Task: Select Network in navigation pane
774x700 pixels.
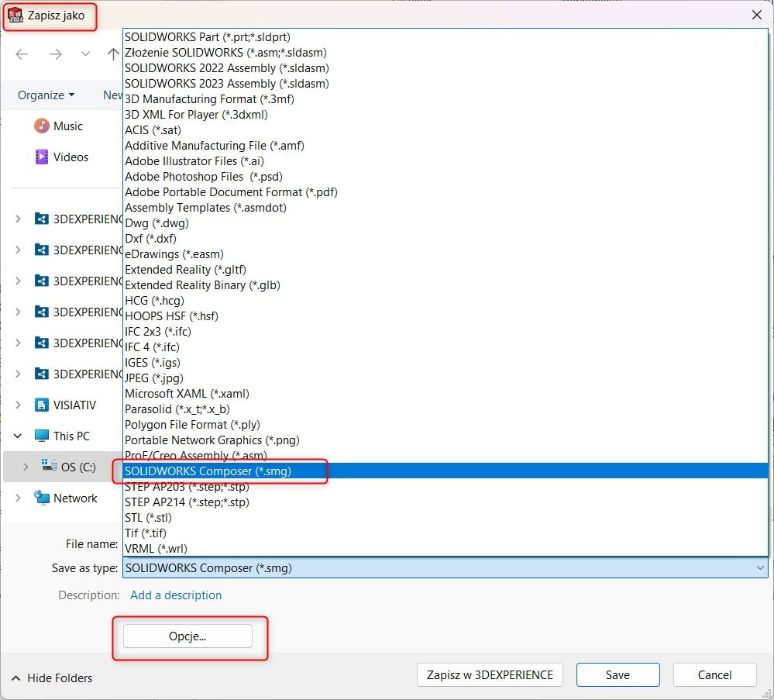Action: point(75,498)
